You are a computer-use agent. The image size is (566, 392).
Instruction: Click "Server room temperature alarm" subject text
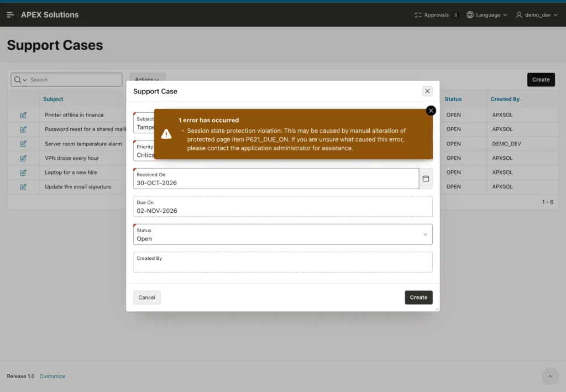83,144
